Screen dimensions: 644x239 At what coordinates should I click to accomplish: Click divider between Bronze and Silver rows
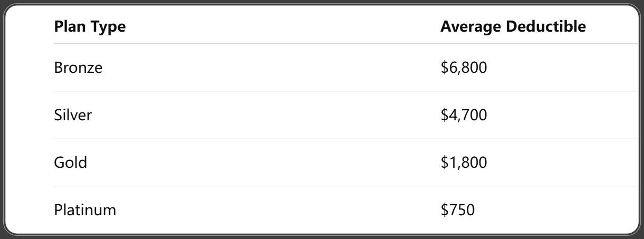click(x=345, y=91)
